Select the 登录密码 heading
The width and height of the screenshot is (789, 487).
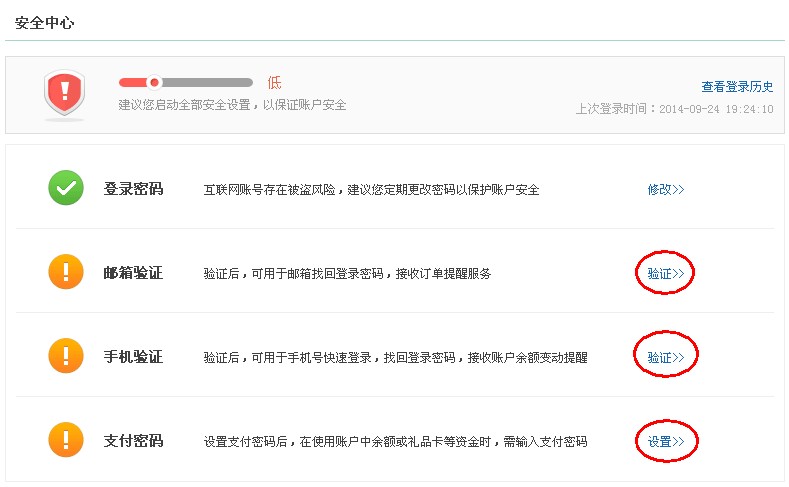click(133, 189)
